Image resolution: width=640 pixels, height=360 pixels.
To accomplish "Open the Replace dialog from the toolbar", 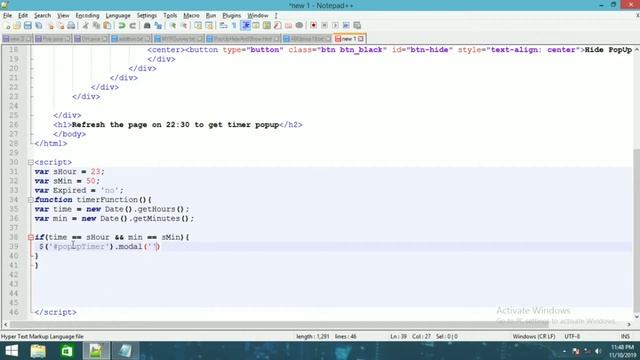I will (158, 26).
